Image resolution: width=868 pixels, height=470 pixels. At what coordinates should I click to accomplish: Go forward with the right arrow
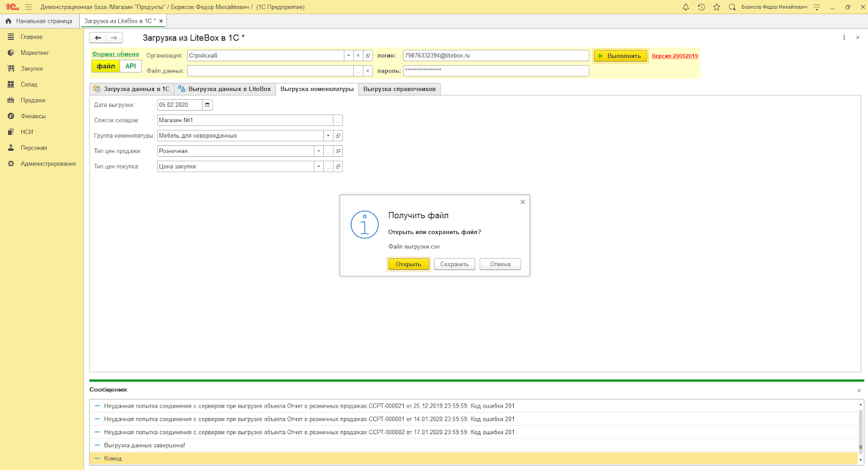tap(114, 38)
